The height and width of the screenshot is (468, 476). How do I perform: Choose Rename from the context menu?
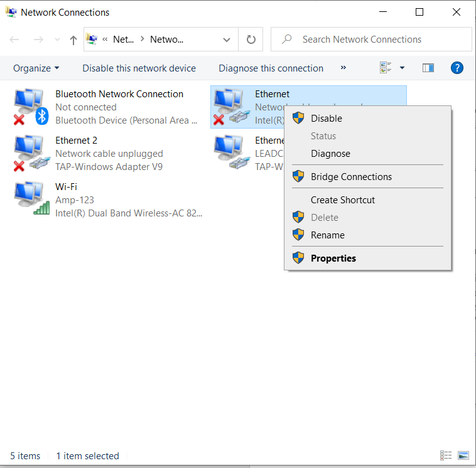[327, 235]
